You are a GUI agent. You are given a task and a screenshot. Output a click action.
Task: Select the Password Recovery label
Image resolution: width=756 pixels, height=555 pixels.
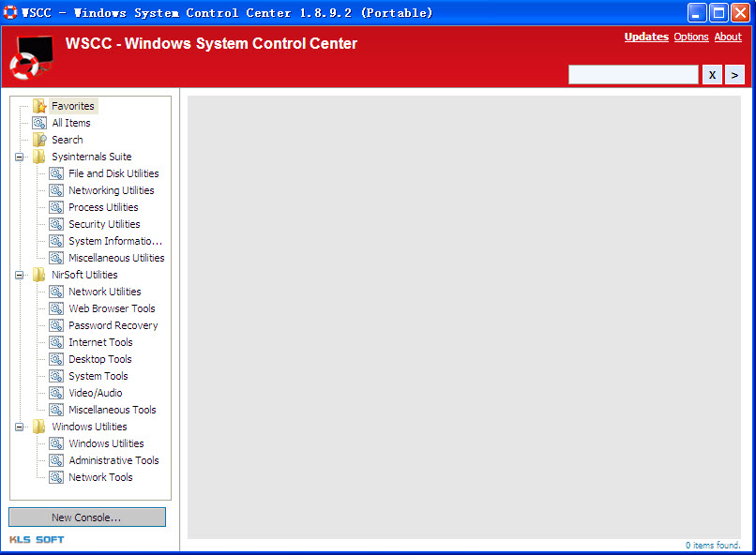113,325
